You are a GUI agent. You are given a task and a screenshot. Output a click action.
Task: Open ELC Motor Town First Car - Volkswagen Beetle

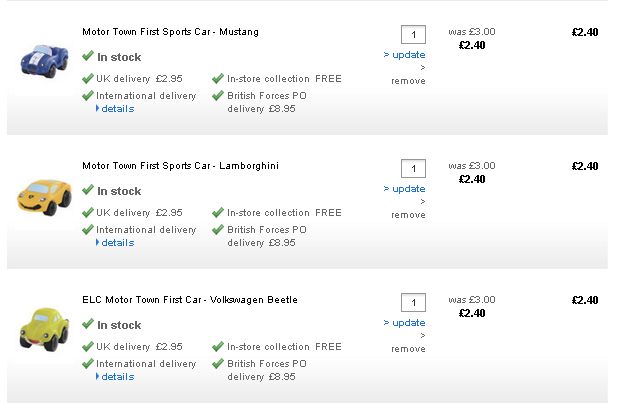pos(189,300)
